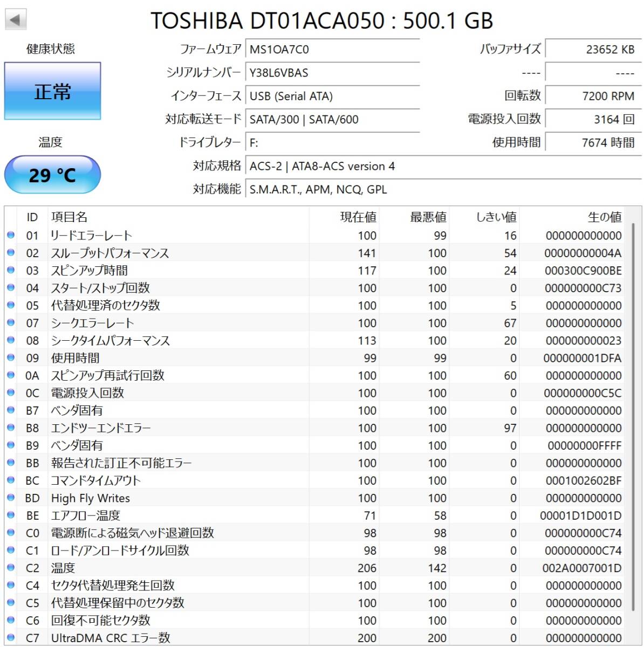Click status icon for ID 09 使用時間 row
This screenshot has width=644, height=647.
point(10,357)
